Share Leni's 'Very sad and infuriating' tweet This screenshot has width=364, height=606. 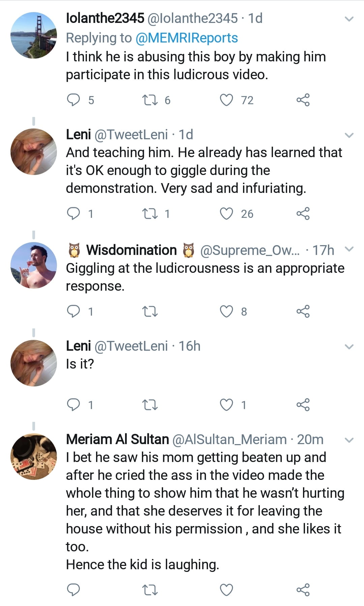click(x=303, y=213)
